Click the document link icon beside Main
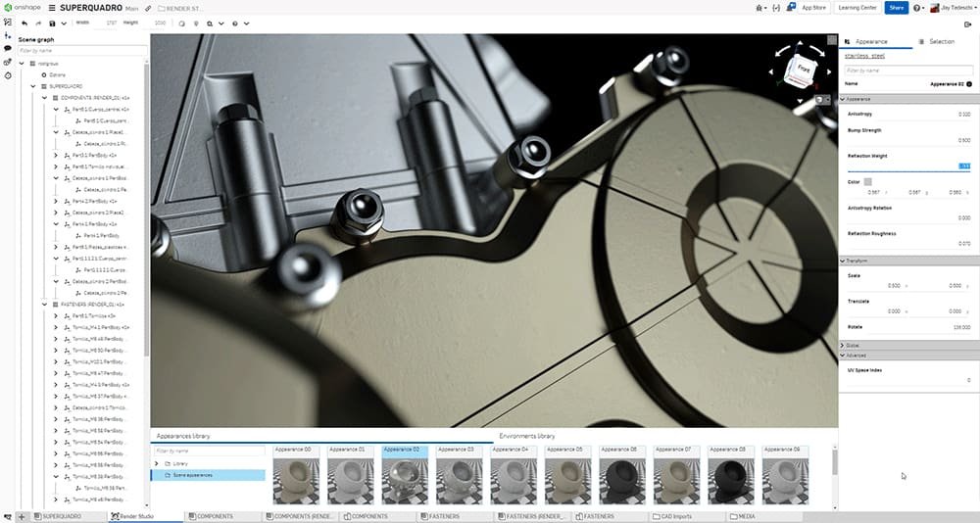The height and width of the screenshot is (523, 980). coord(148,8)
